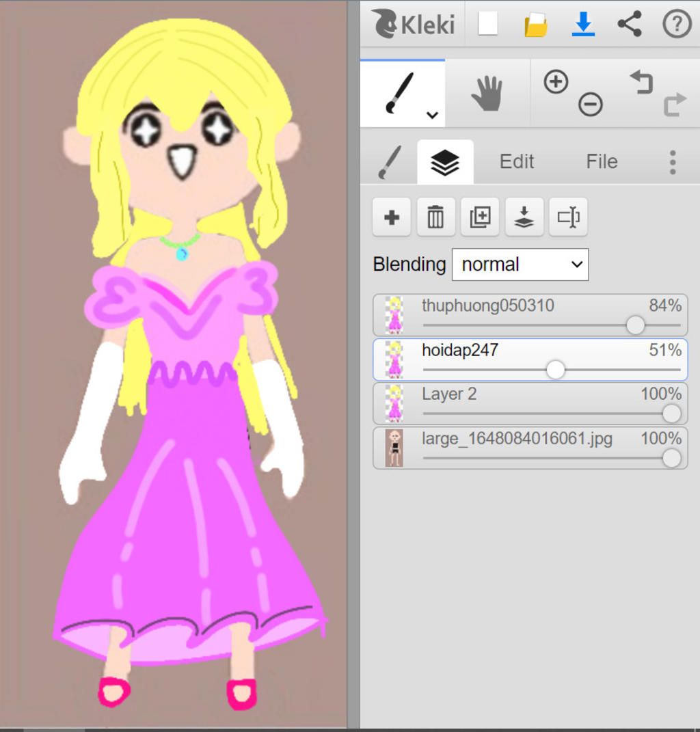The width and height of the screenshot is (700, 732).
Task: Select Layer 2 in the layers list
Action: (530, 403)
